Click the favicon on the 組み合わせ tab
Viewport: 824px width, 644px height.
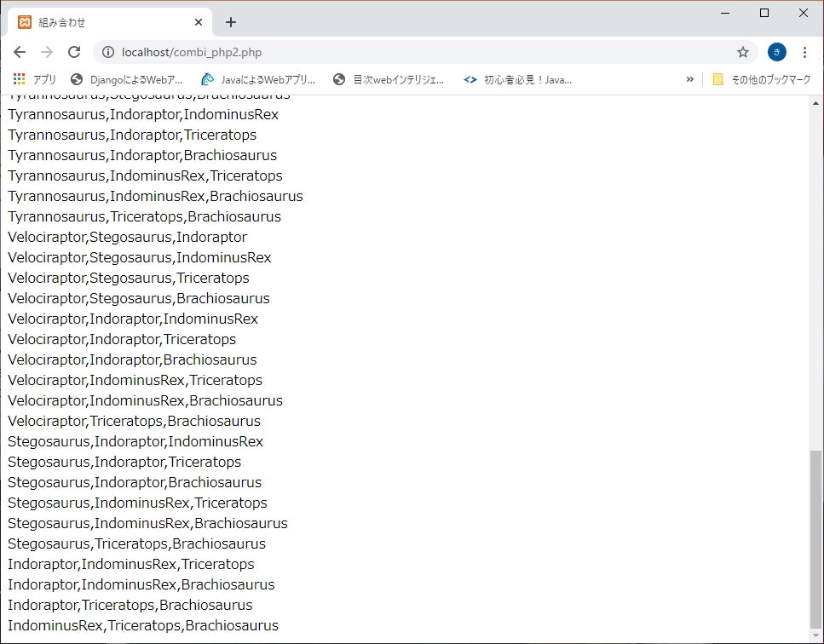pos(24,21)
